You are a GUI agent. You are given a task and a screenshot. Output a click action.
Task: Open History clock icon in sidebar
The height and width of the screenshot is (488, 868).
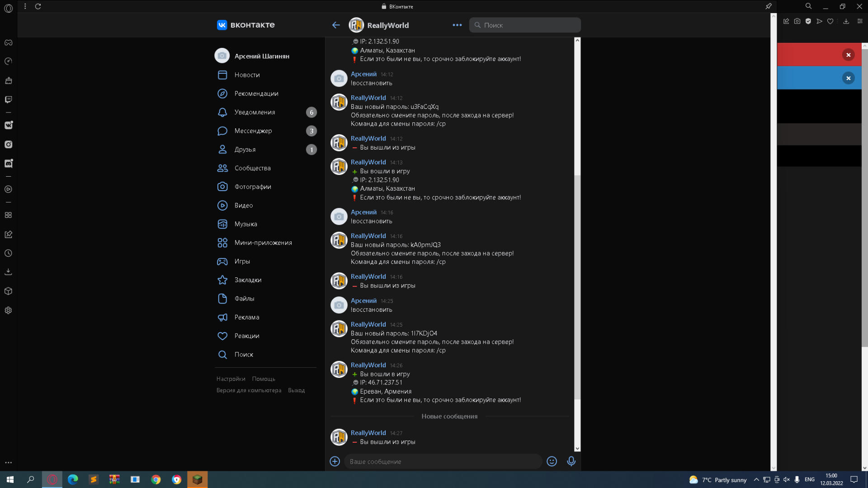8,253
